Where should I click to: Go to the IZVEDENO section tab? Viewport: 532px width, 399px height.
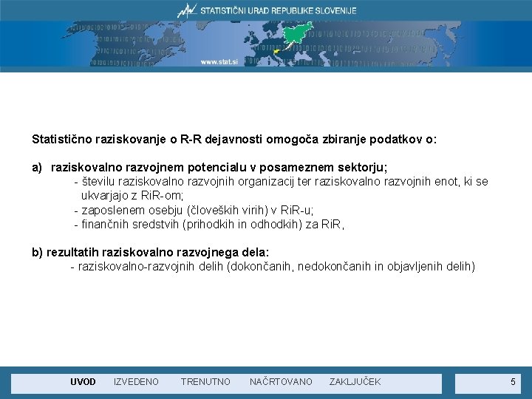tap(136, 382)
